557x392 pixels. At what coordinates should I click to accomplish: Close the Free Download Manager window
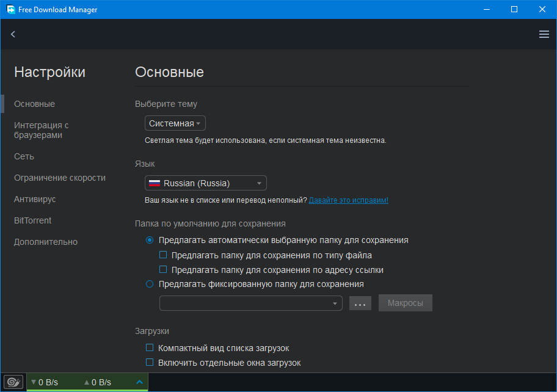(x=542, y=9)
